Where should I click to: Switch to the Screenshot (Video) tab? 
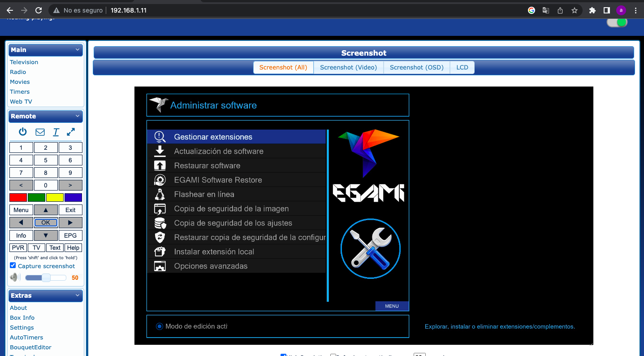[348, 67]
